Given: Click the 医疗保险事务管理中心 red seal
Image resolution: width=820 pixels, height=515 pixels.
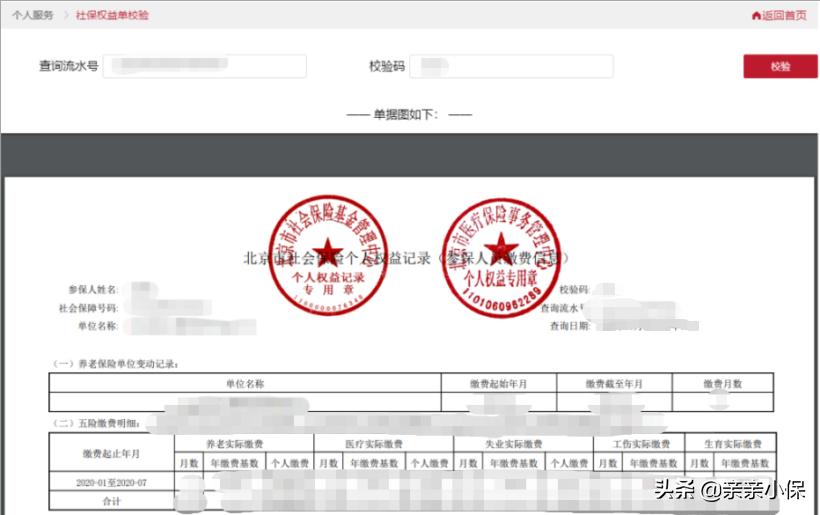Looking at the screenshot, I should (502, 257).
